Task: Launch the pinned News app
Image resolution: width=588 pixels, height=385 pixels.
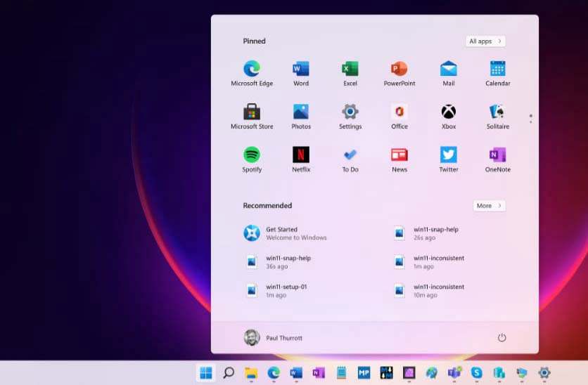Action: pyautogui.click(x=399, y=159)
